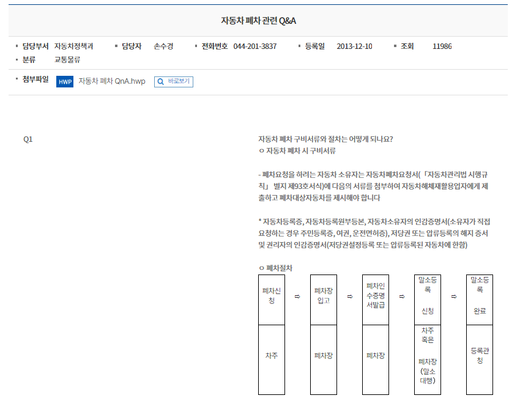Click the bullet icon before 담당부서
Viewport: 520px width, 420px height.
[17, 45]
